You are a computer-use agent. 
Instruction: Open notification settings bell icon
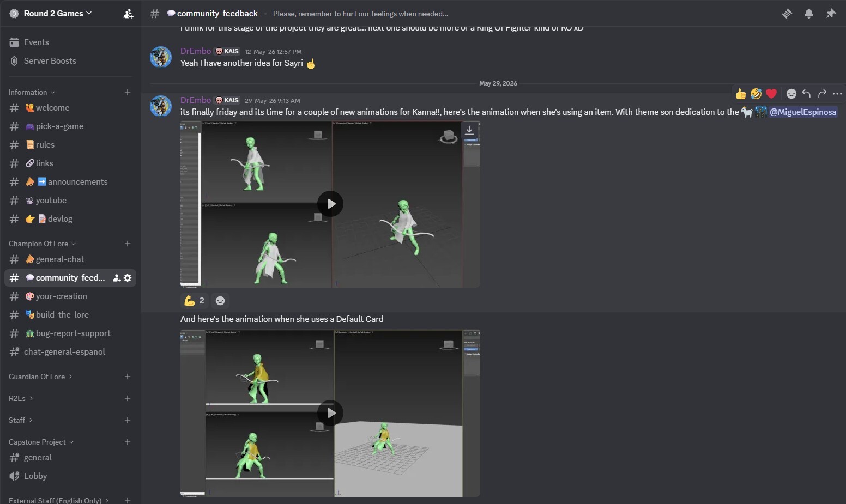[x=809, y=14]
